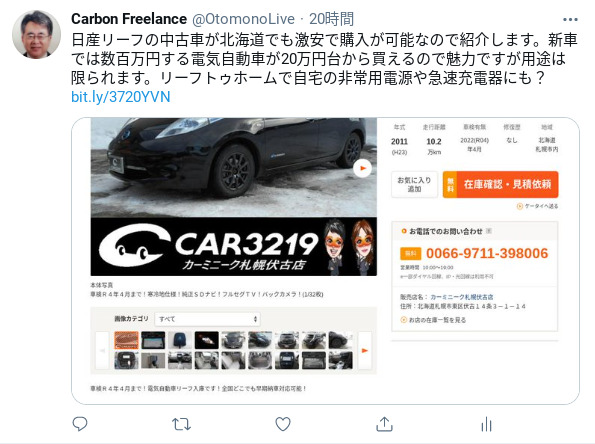This screenshot has height=444, width=595.
Task: Open the カーミニーク札幌伏古店 shop name link
Action: tap(462, 297)
